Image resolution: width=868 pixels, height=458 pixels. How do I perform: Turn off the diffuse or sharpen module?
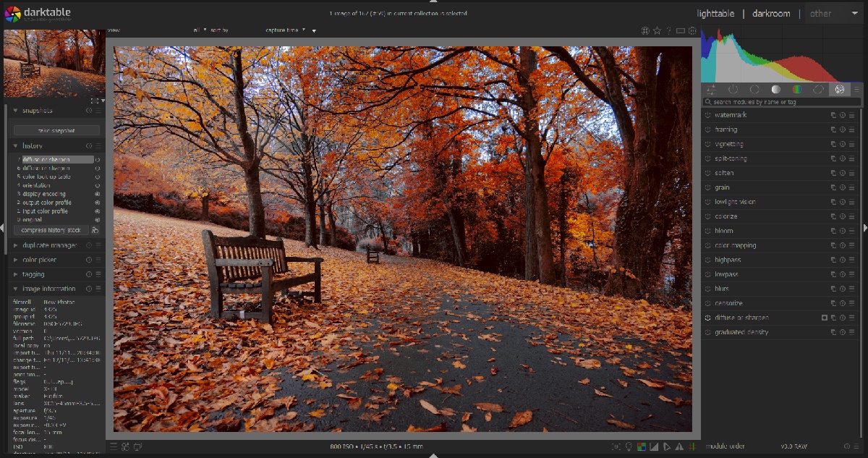tap(708, 318)
